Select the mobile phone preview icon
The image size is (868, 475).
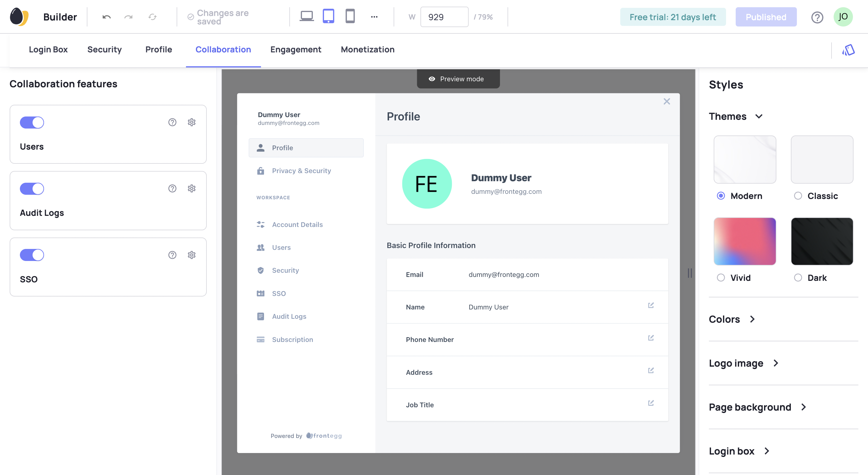pyautogui.click(x=350, y=16)
